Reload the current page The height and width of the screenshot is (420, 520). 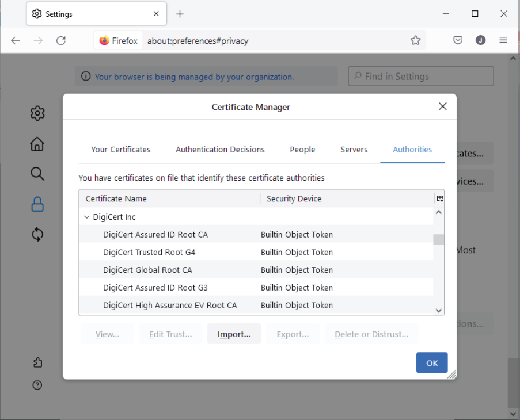click(61, 41)
